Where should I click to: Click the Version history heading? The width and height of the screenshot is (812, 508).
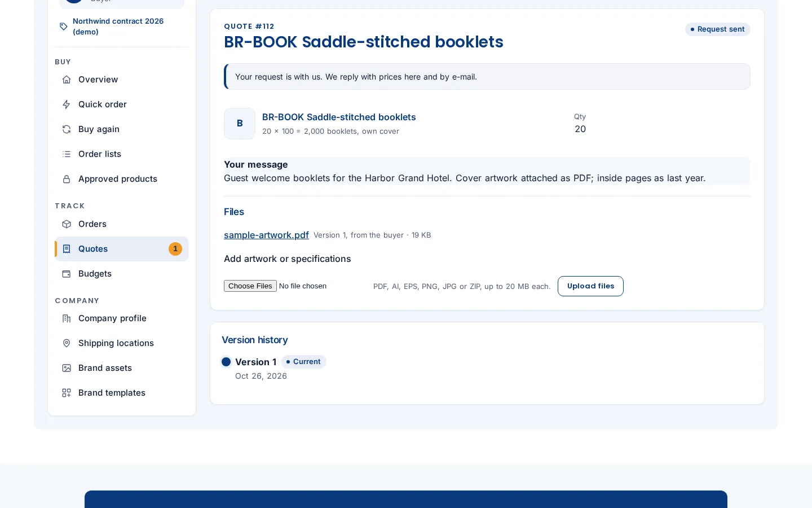click(255, 340)
